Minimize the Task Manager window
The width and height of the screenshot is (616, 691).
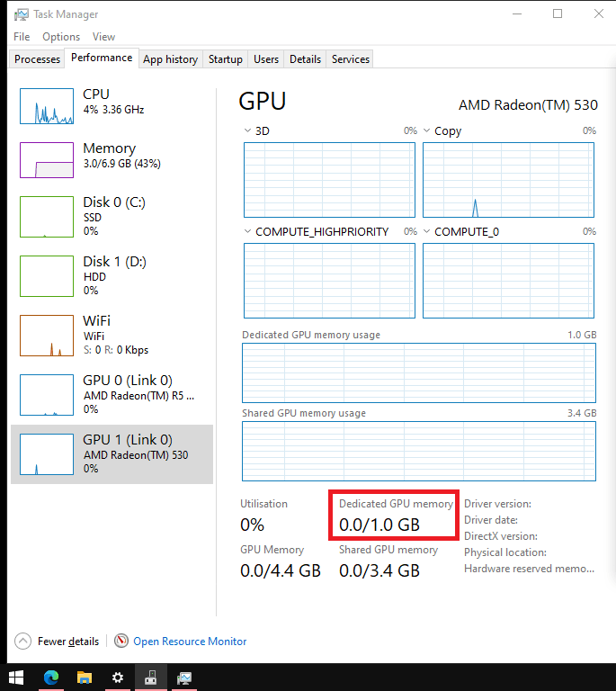click(517, 14)
